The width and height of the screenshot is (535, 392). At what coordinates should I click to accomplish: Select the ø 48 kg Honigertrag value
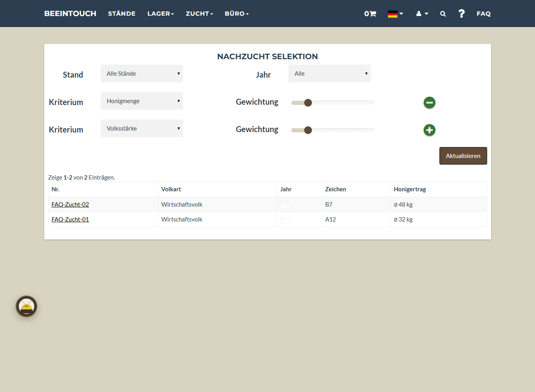403,205
